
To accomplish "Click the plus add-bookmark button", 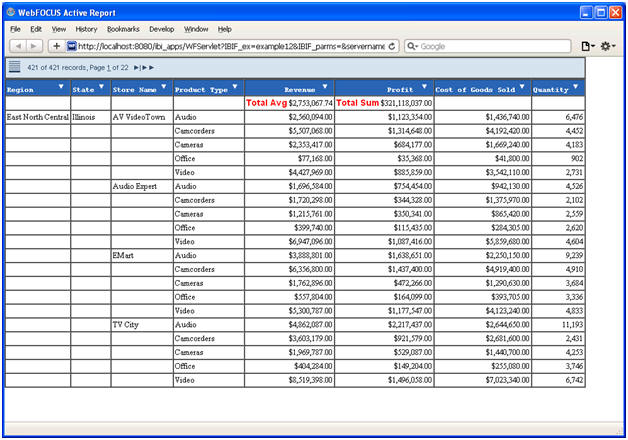I will 56,46.
